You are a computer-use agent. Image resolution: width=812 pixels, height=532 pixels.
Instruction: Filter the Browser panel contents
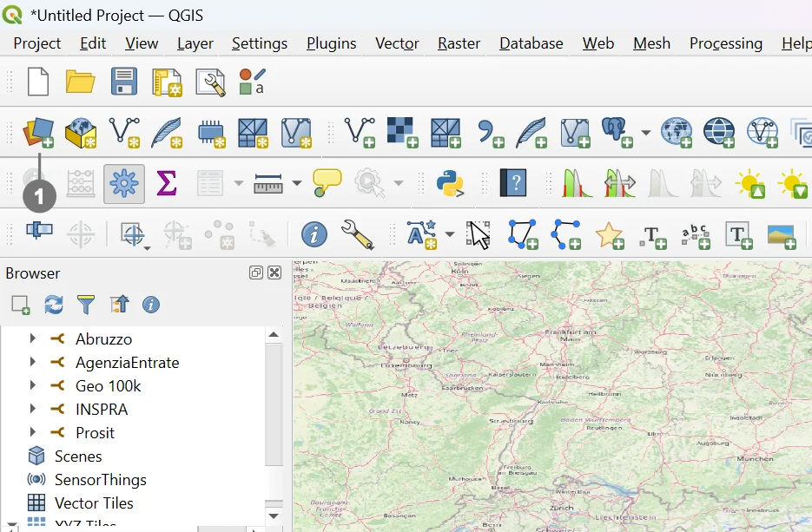(85, 304)
